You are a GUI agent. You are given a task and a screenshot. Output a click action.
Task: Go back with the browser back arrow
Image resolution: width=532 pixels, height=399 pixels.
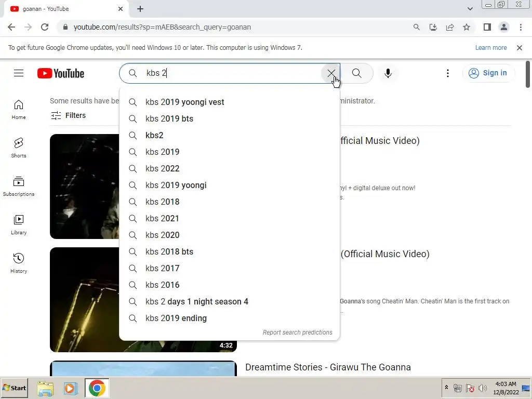pyautogui.click(x=11, y=27)
